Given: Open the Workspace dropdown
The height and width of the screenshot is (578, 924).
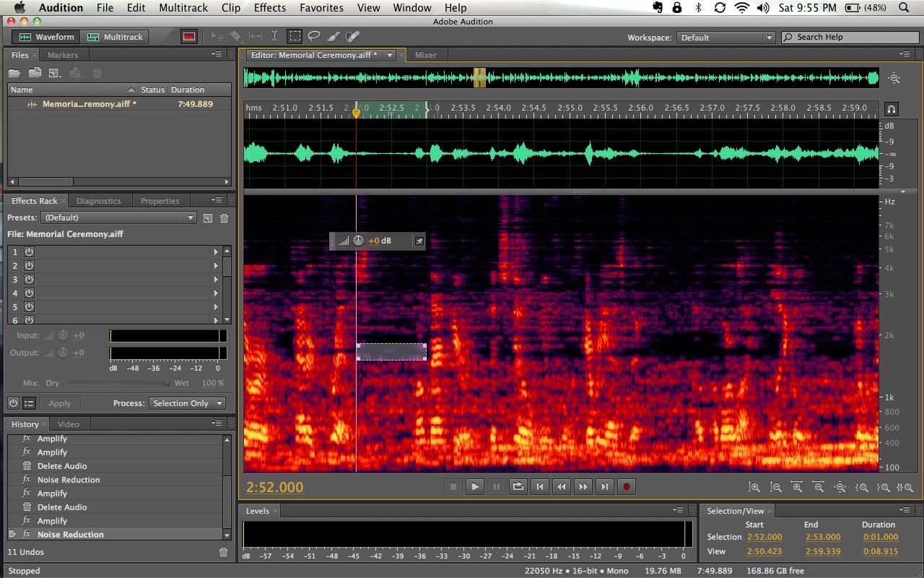Looking at the screenshot, I should [x=725, y=38].
